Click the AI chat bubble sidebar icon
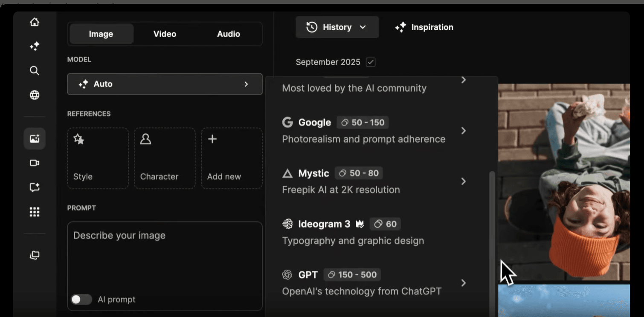Screen dimensions: 644x317 point(35,187)
